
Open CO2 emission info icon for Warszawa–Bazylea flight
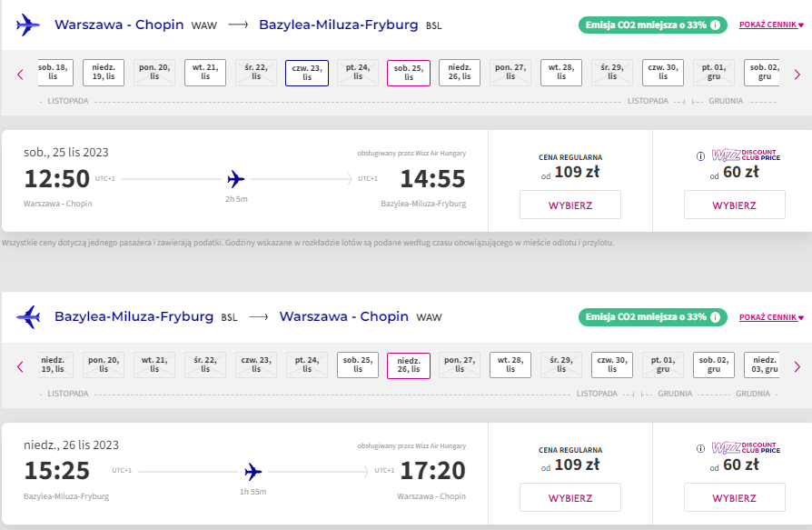715,25
